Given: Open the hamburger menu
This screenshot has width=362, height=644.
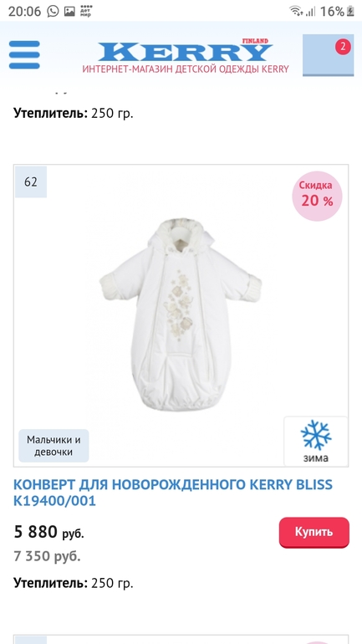Looking at the screenshot, I should coord(24,54).
